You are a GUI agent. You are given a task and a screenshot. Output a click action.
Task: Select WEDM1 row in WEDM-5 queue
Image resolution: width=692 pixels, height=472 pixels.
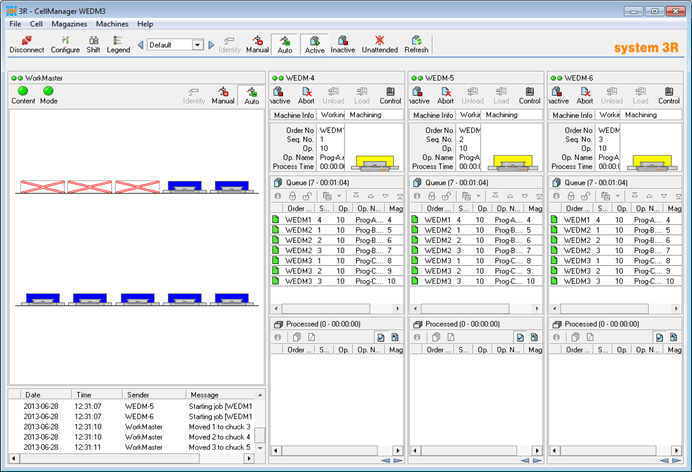(x=476, y=220)
